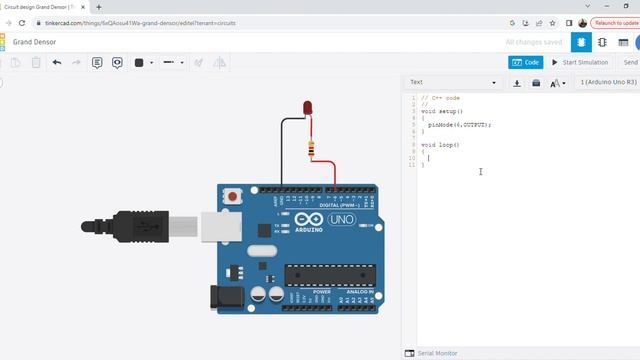The image size is (640, 360).
Task: Click the browser address bar URL
Action: pyautogui.click(x=140, y=23)
